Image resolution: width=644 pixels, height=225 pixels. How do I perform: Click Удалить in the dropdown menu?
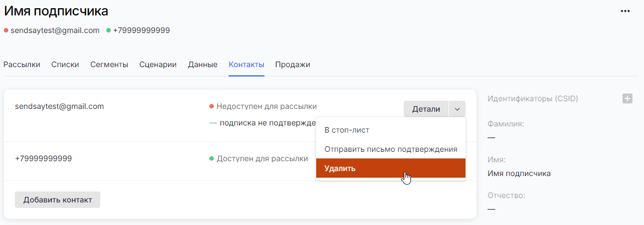pos(340,168)
